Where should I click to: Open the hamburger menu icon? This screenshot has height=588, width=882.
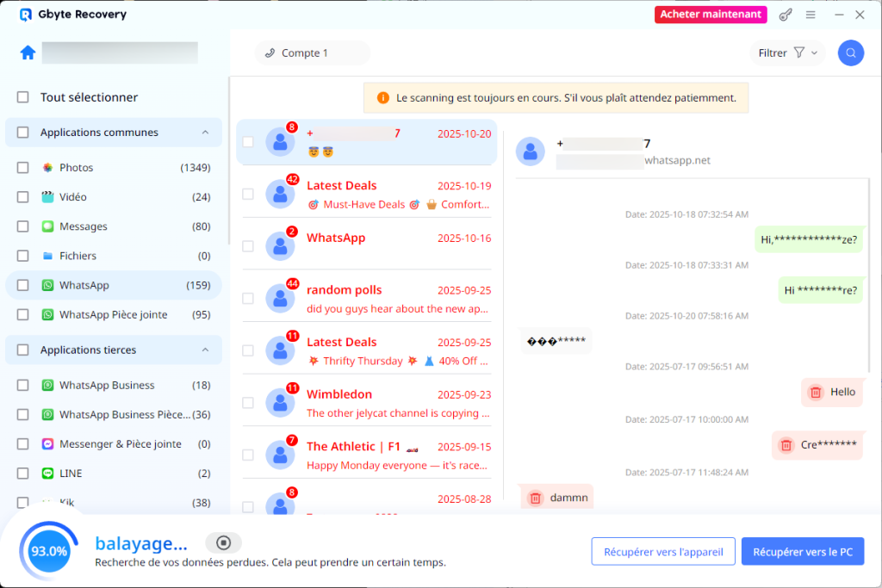coord(811,15)
